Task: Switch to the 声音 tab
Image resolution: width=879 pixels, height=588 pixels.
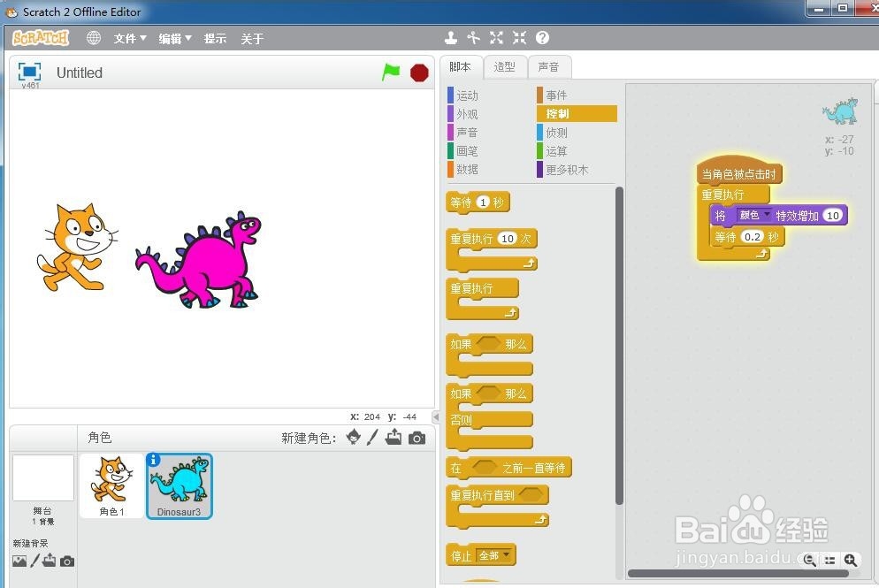Action: pyautogui.click(x=549, y=66)
